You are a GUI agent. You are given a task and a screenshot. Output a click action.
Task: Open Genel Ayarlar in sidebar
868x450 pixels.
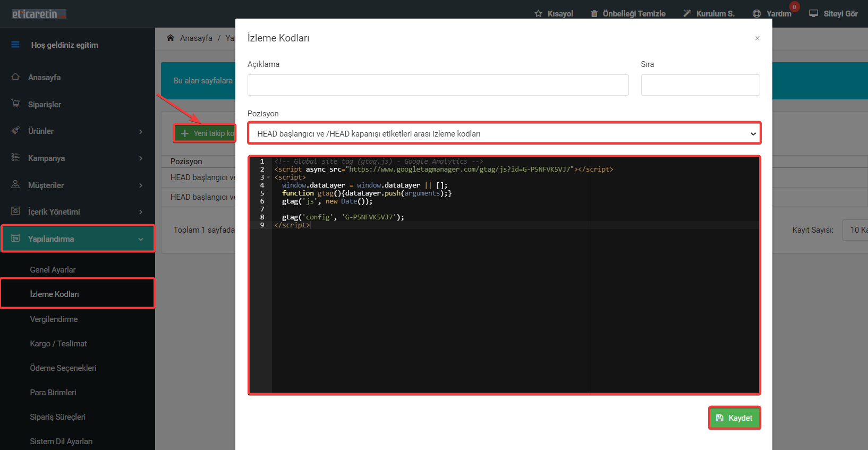[x=53, y=270]
